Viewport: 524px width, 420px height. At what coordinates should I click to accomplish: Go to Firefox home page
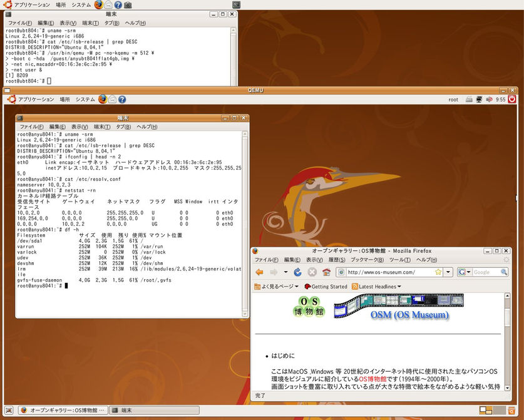(x=327, y=272)
